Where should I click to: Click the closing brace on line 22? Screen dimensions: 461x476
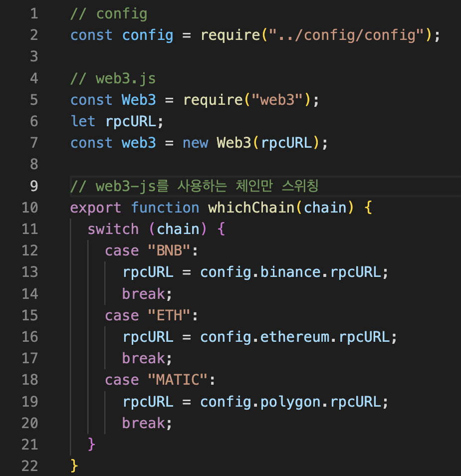[x=74, y=467]
